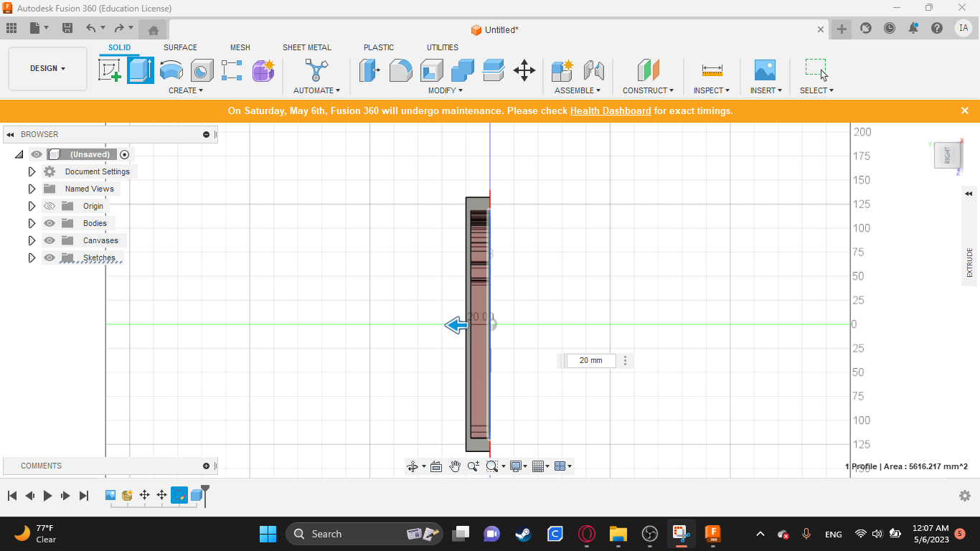
Task: Save the current design
Action: click(68, 27)
